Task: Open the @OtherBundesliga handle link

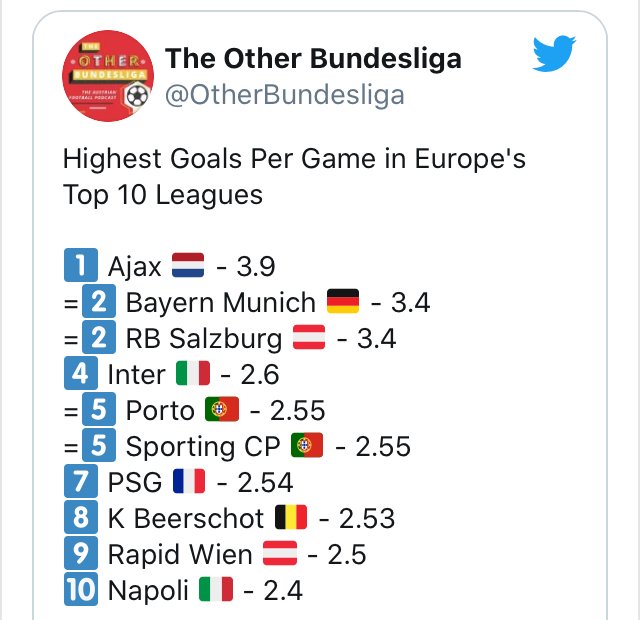Action: pyautogui.click(x=284, y=95)
